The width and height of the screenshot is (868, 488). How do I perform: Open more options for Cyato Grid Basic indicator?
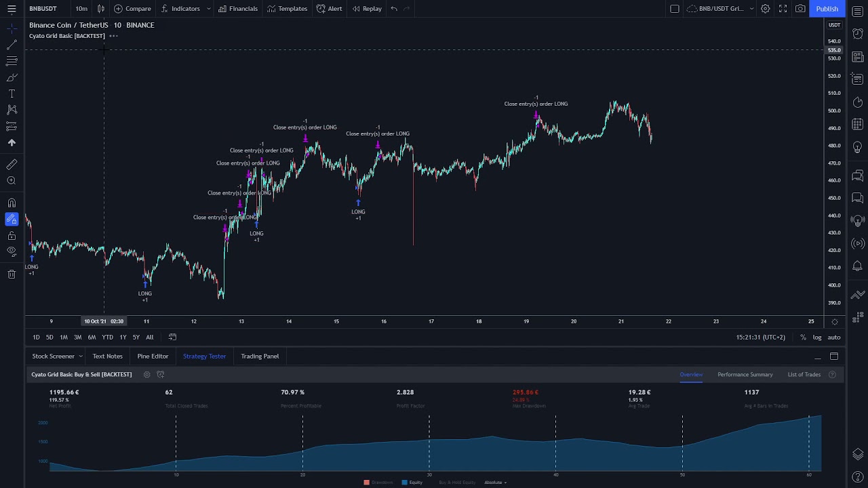coord(113,36)
